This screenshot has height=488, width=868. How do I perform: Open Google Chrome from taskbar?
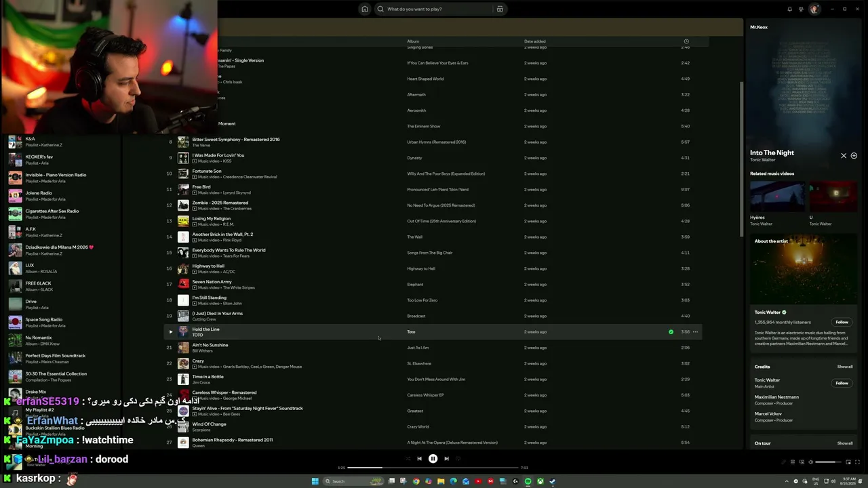click(x=416, y=481)
